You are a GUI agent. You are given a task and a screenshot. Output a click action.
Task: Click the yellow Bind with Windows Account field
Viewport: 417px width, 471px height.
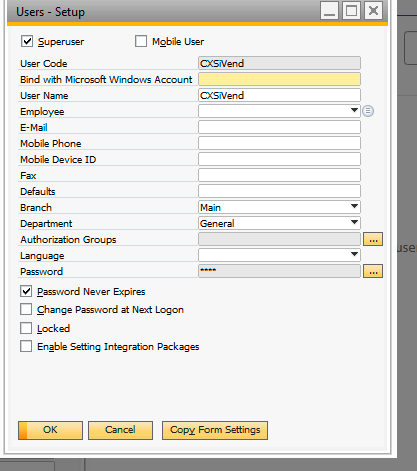279,79
